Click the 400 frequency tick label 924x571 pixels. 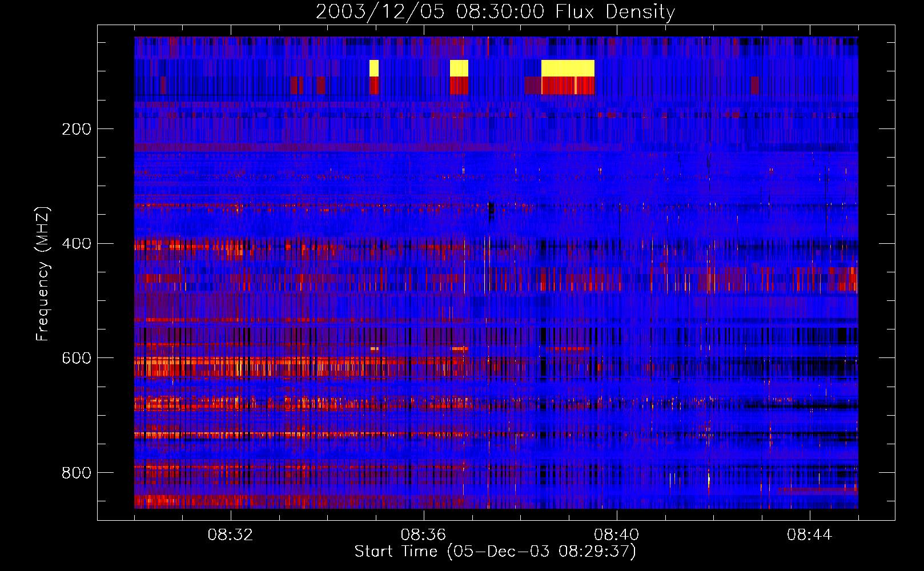coord(77,244)
